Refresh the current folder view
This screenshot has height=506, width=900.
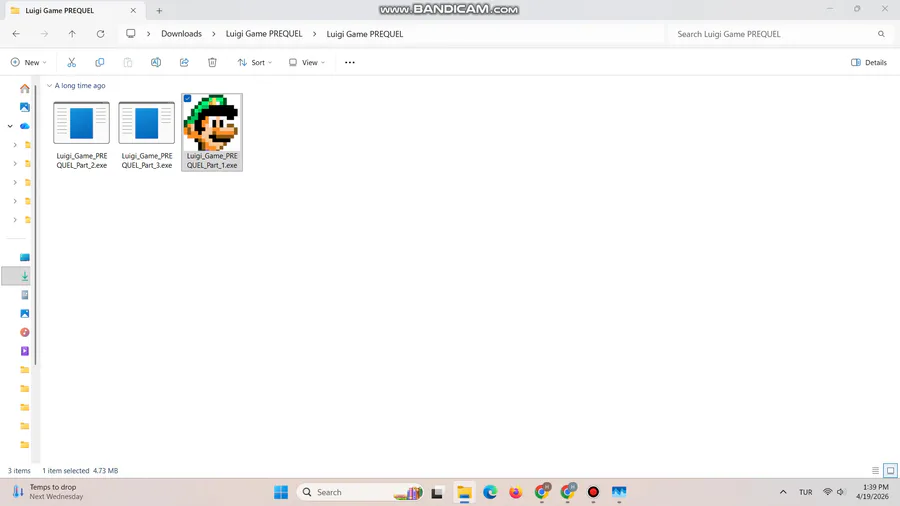pos(100,34)
